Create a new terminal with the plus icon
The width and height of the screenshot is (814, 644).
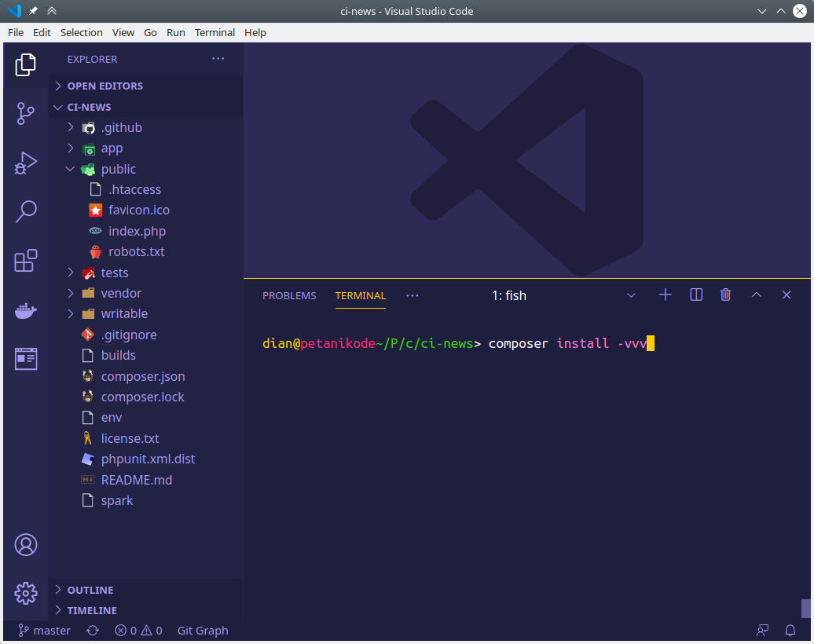click(665, 295)
